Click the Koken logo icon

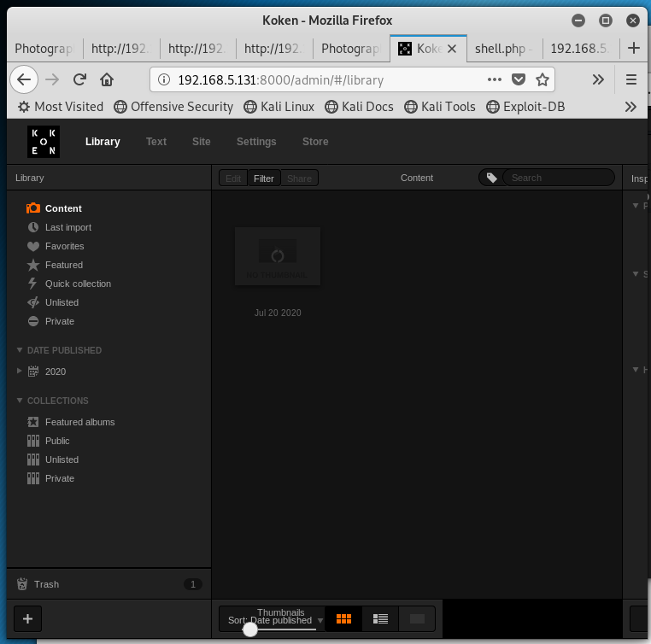[44, 142]
